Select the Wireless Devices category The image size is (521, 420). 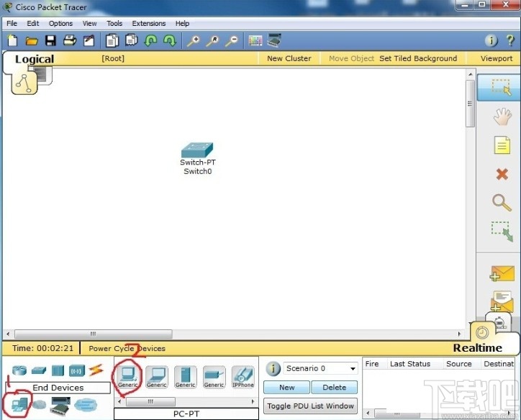77,370
